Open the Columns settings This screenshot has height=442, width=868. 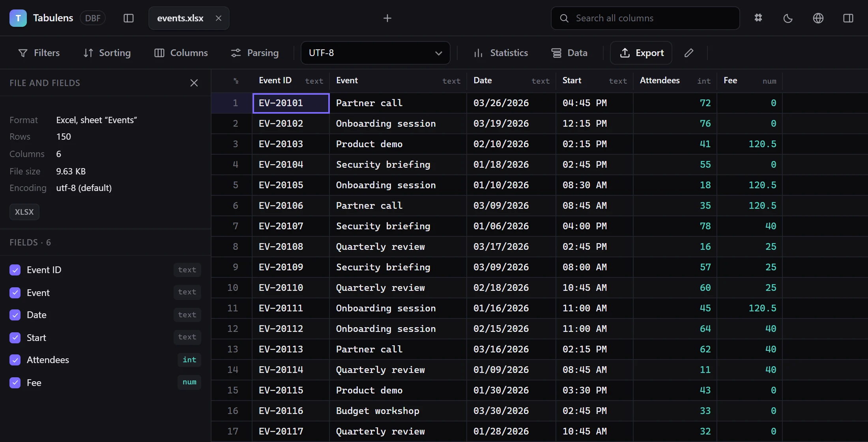point(181,53)
